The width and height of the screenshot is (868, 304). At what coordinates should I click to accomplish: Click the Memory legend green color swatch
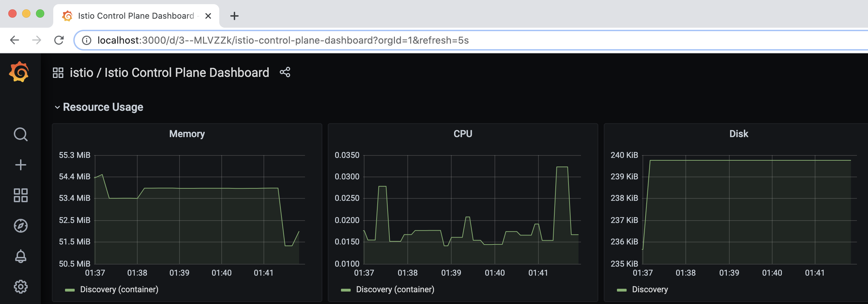pyautogui.click(x=70, y=290)
